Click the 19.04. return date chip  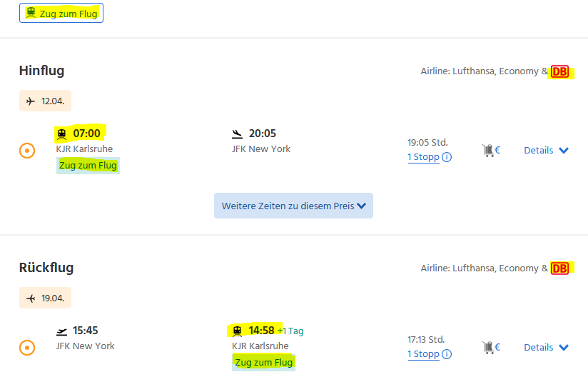45,298
